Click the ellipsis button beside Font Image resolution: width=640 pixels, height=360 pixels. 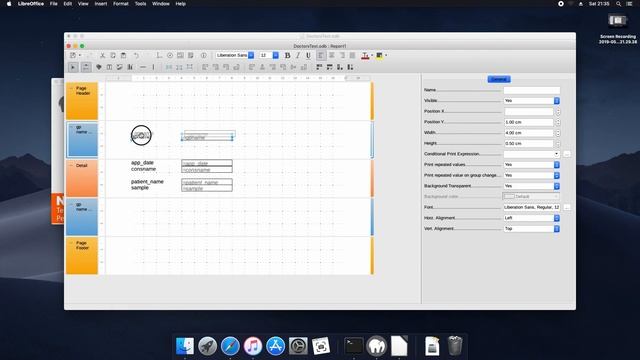(567, 207)
